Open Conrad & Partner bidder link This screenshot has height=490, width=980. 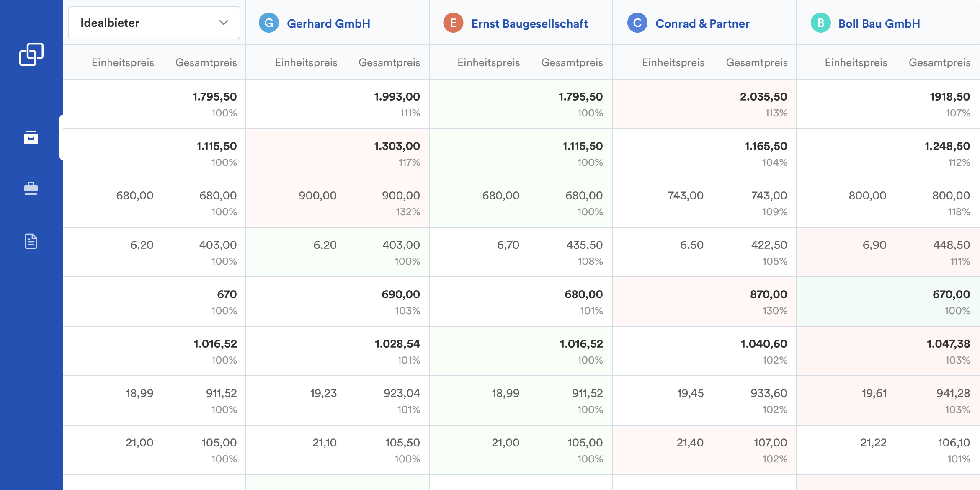702,24
